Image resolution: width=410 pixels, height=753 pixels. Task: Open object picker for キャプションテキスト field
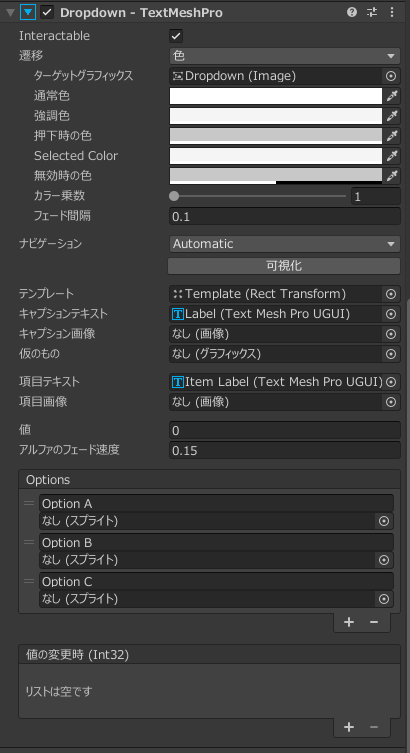point(391,314)
